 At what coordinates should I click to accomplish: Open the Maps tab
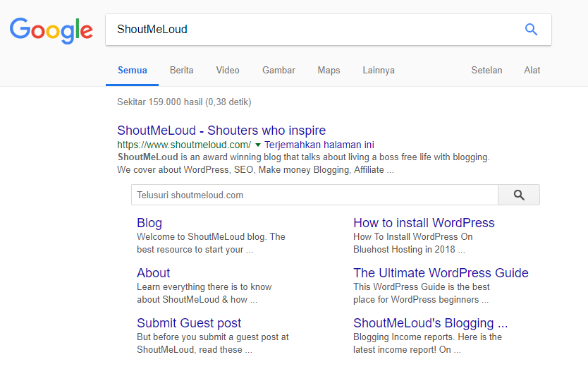(x=329, y=70)
